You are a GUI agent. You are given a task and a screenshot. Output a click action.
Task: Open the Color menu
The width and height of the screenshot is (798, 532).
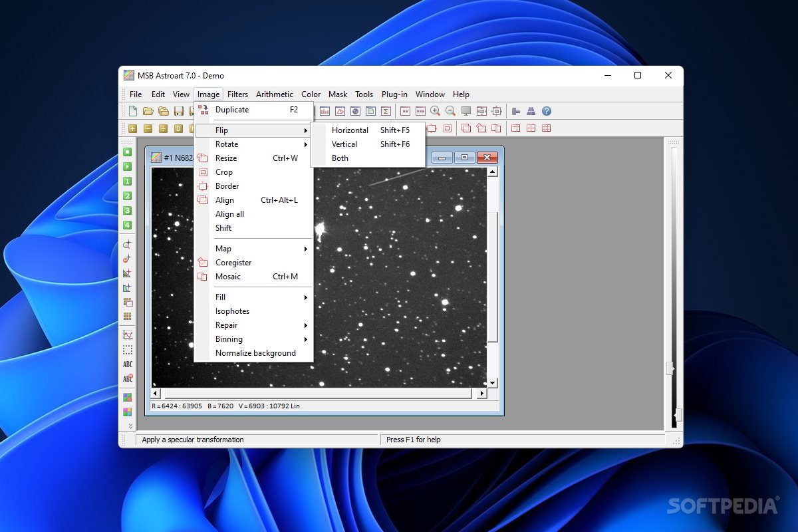[311, 94]
